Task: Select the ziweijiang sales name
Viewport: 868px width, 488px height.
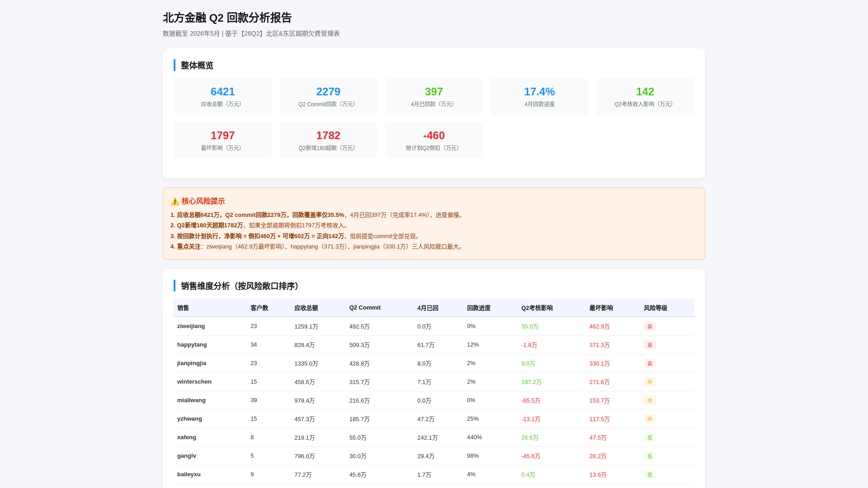Action: click(x=191, y=326)
